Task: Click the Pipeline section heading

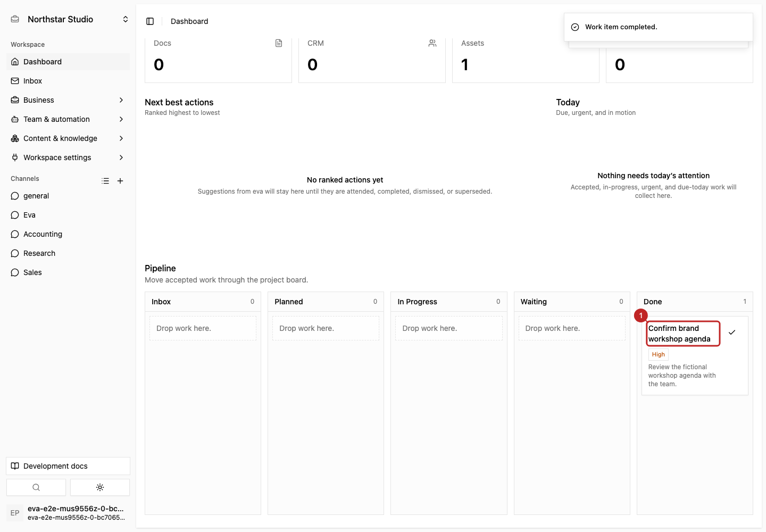Action: 160,268
